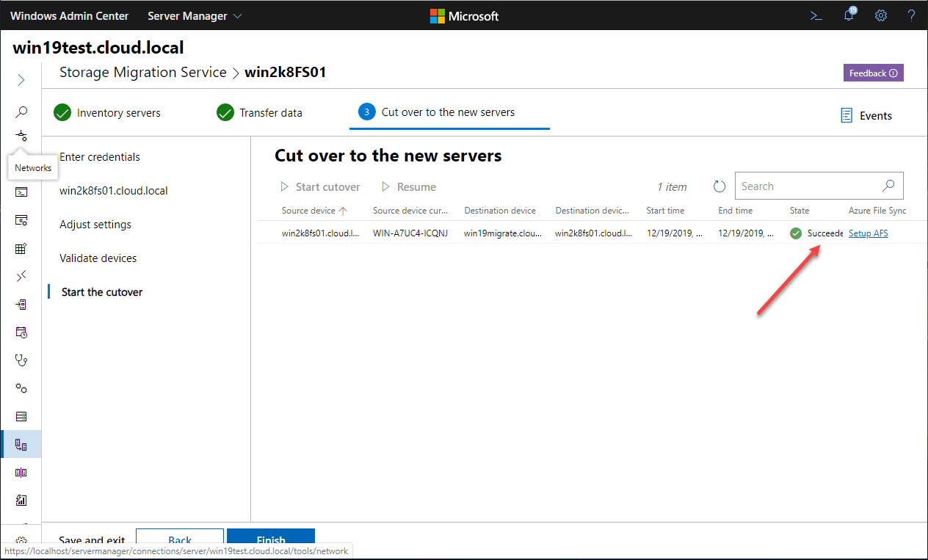Screen dimensions: 928x560
Task: Open the System Insights chart icon
Action: tap(21, 501)
